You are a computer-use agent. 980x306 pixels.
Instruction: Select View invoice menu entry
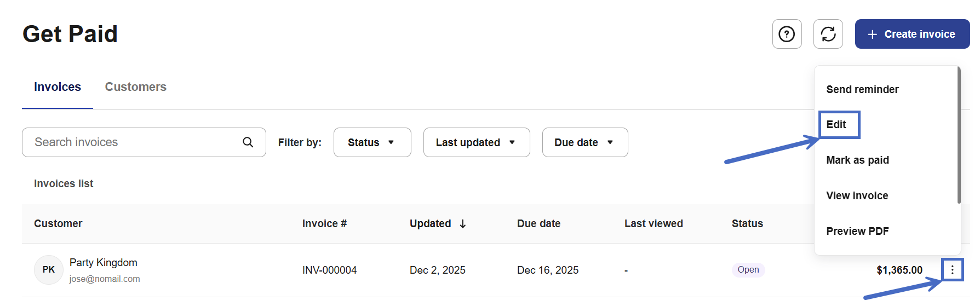857,196
